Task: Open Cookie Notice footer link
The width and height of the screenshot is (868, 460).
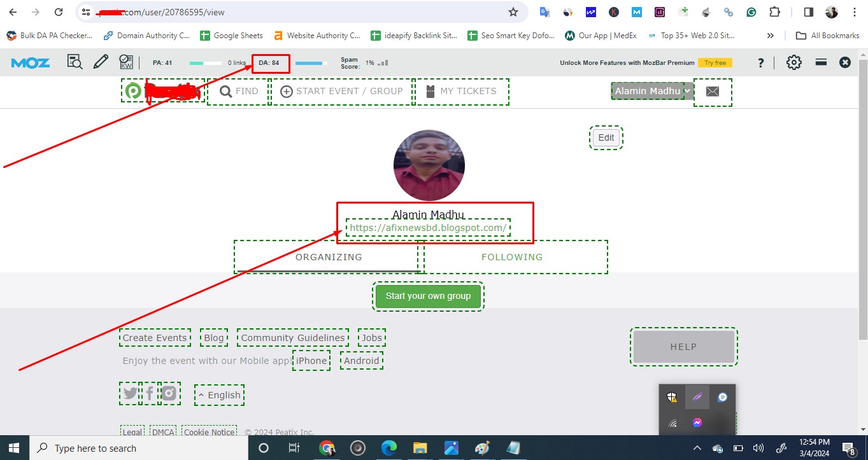Action: coord(210,432)
